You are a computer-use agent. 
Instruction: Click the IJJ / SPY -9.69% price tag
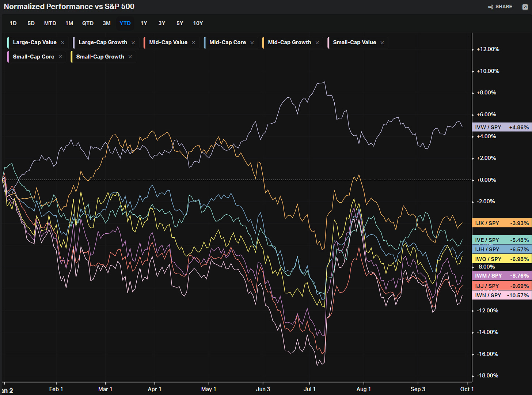[502, 286]
